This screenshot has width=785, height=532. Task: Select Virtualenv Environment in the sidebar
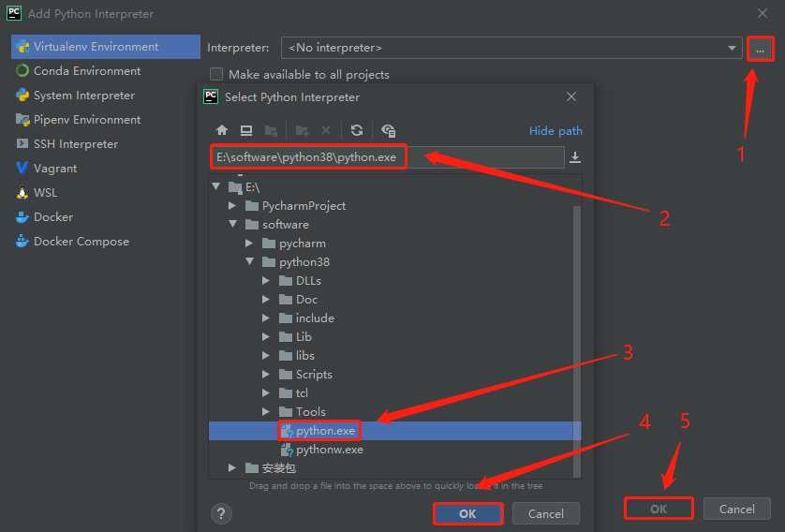[x=106, y=47]
